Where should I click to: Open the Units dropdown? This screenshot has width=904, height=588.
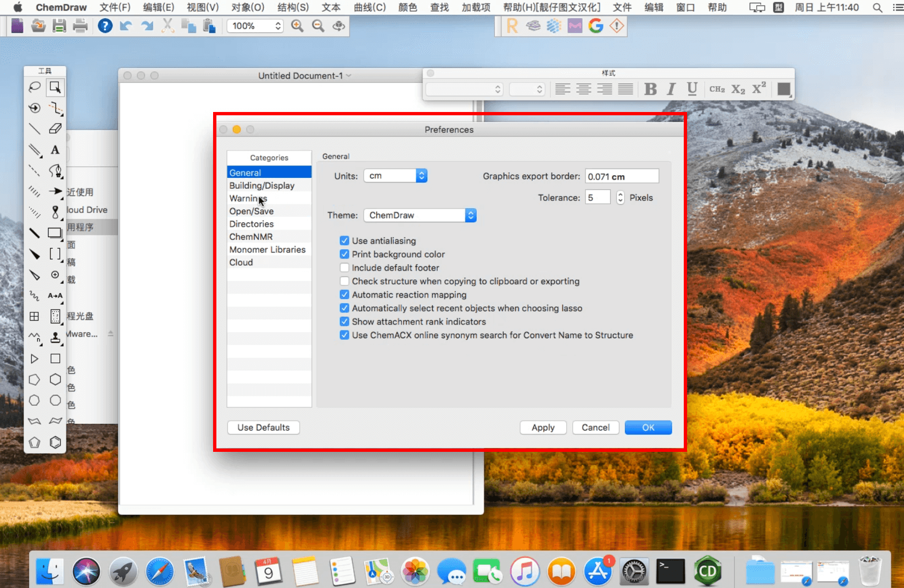coord(395,176)
